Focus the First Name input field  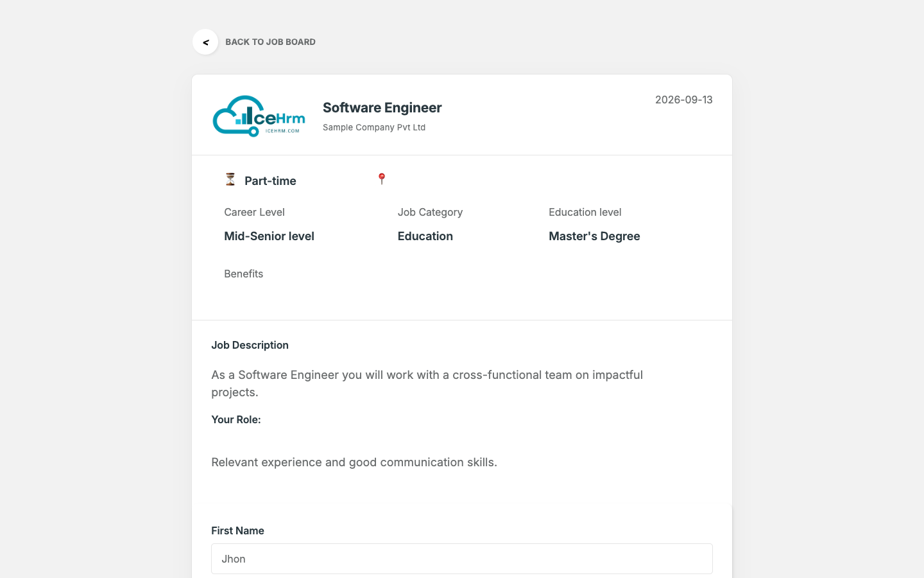tap(462, 559)
